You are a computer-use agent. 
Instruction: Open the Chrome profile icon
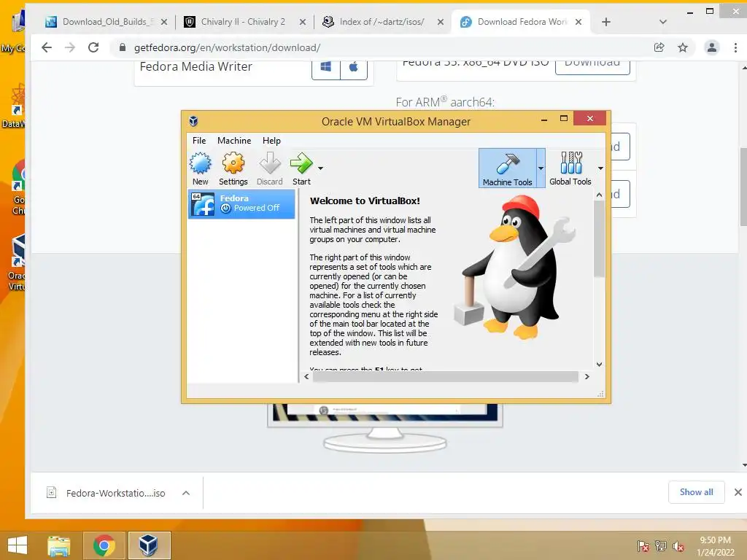(x=712, y=47)
